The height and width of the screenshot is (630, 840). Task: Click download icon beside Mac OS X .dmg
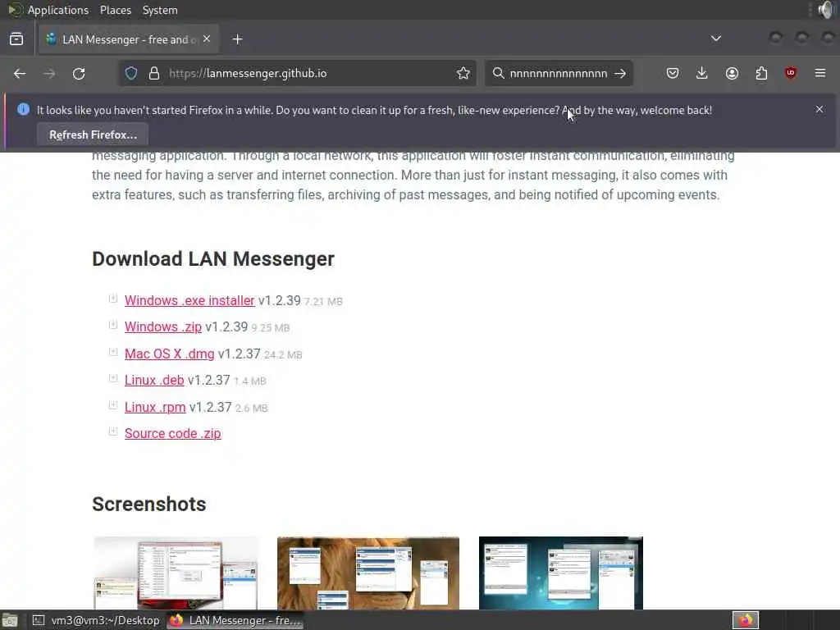tap(113, 352)
